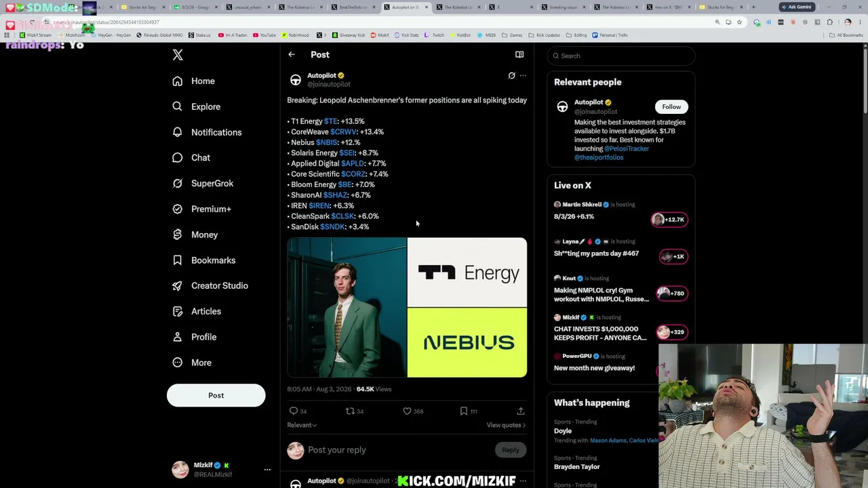The image size is (868, 488).
Task: Open the @theaiportfolios link
Action: [x=599, y=157]
